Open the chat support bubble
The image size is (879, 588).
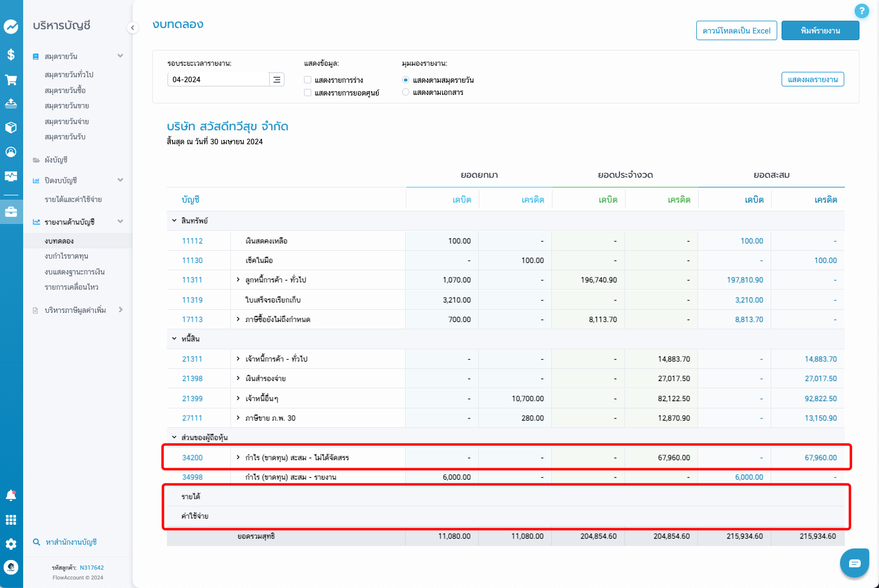854,563
